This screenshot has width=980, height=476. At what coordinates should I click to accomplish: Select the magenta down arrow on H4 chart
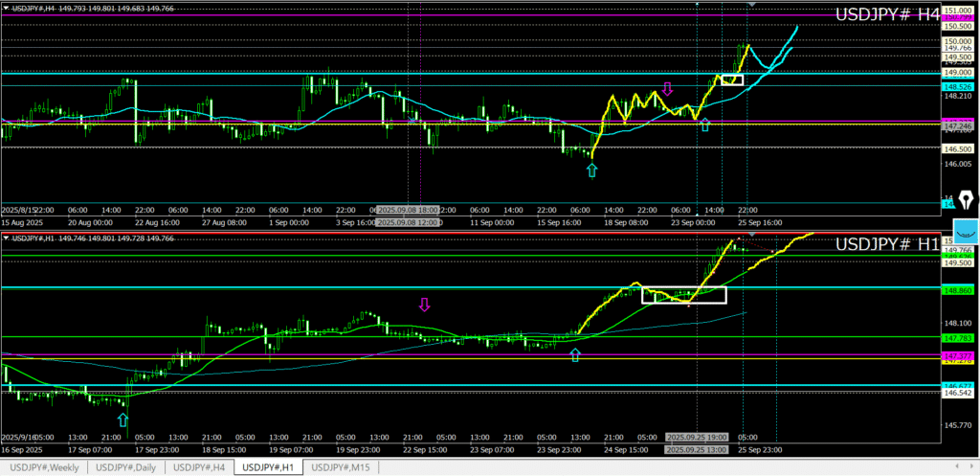click(668, 89)
